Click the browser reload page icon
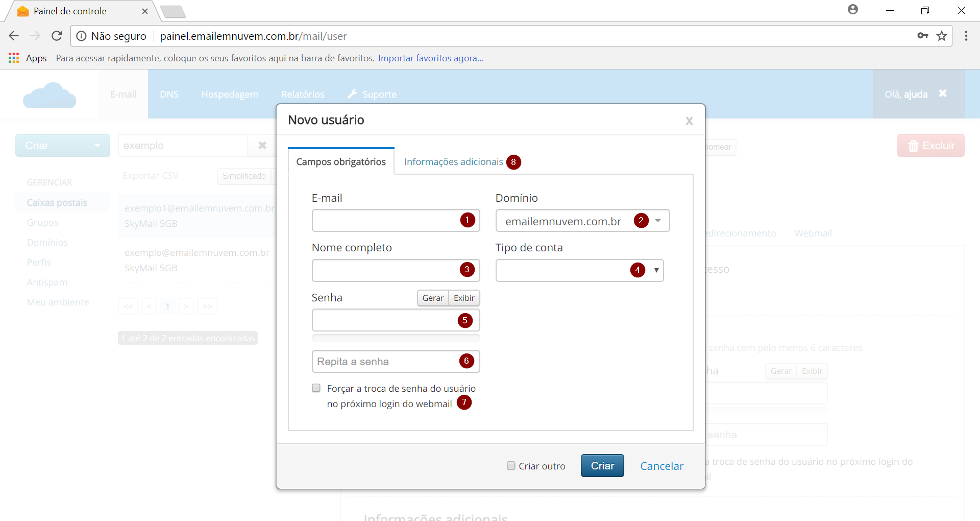Screen dimensions: 980x521 [x=57, y=36]
